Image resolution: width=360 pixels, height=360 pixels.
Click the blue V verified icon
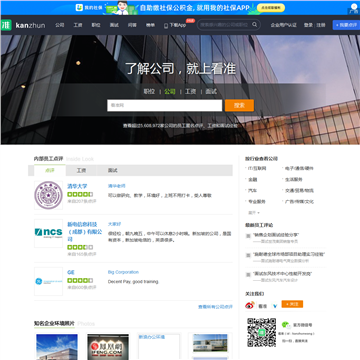pyautogui.click(x=275, y=305)
